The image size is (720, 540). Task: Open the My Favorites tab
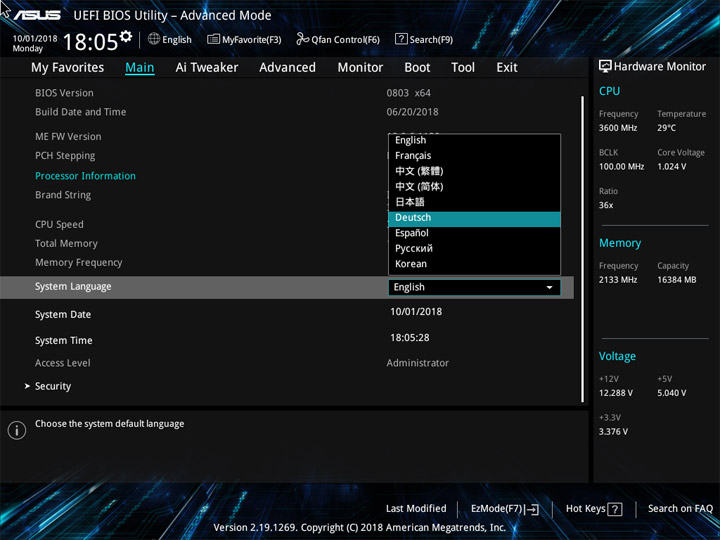pos(68,68)
